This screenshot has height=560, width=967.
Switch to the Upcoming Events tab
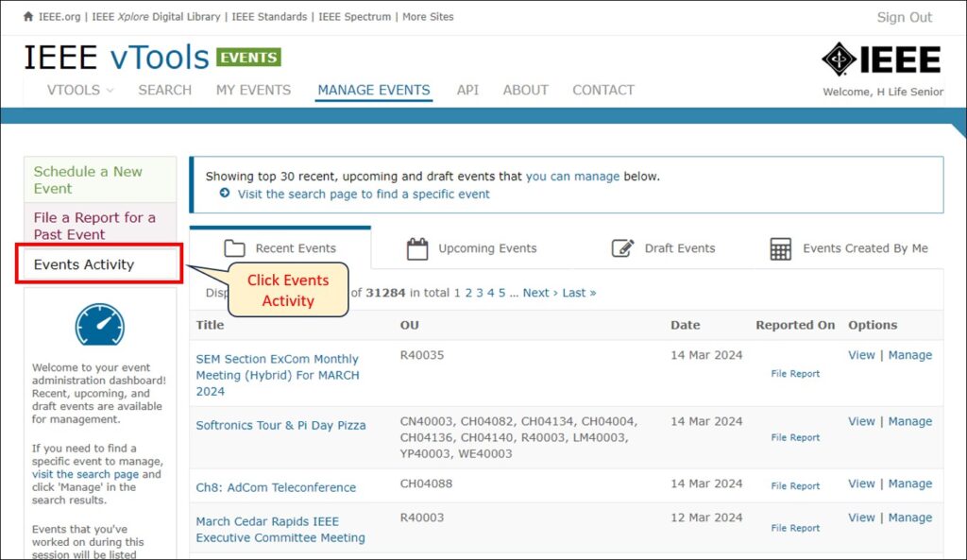[x=472, y=248]
